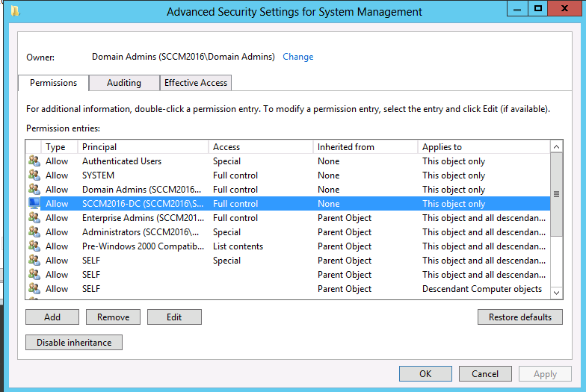
Task: Close the Advanced Security Settings window
Action: (565, 8)
